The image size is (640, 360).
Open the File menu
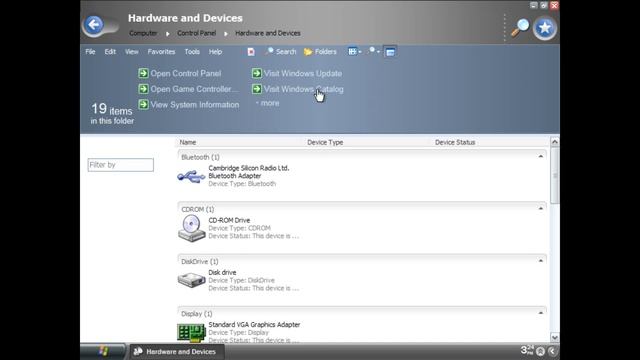pos(90,52)
